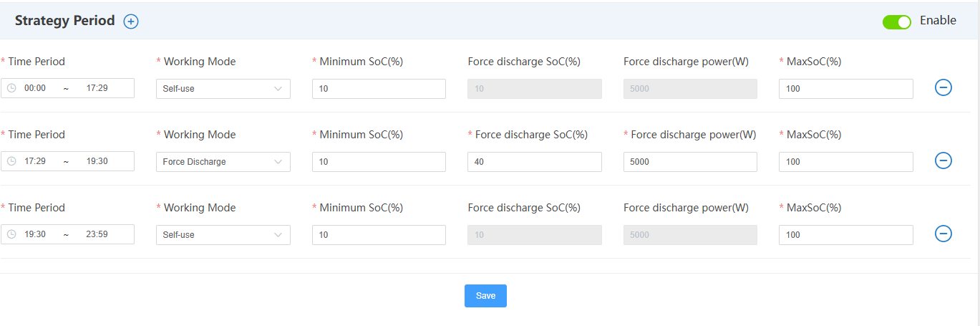This screenshot has width=980, height=326.
Task: Open the Force Discharge working mode dropdown
Action: coord(223,162)
